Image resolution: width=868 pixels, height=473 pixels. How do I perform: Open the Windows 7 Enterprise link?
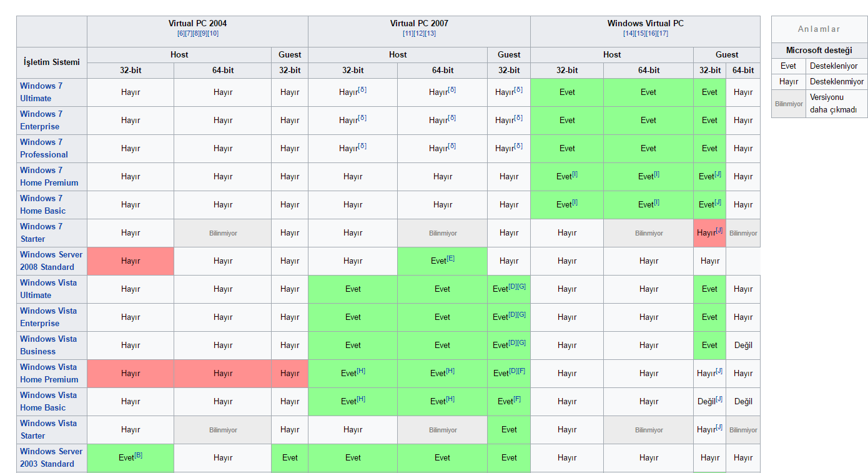click(x=41, y=120)
